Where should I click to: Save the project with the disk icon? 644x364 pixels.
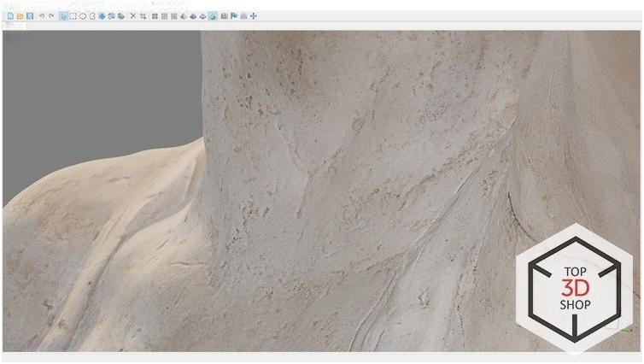(30, 16)
